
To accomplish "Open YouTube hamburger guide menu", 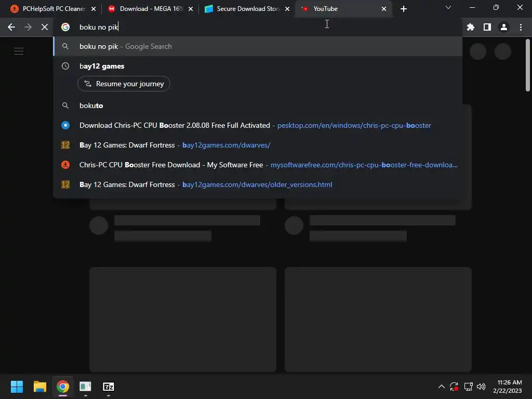I will tap(19, 51).
